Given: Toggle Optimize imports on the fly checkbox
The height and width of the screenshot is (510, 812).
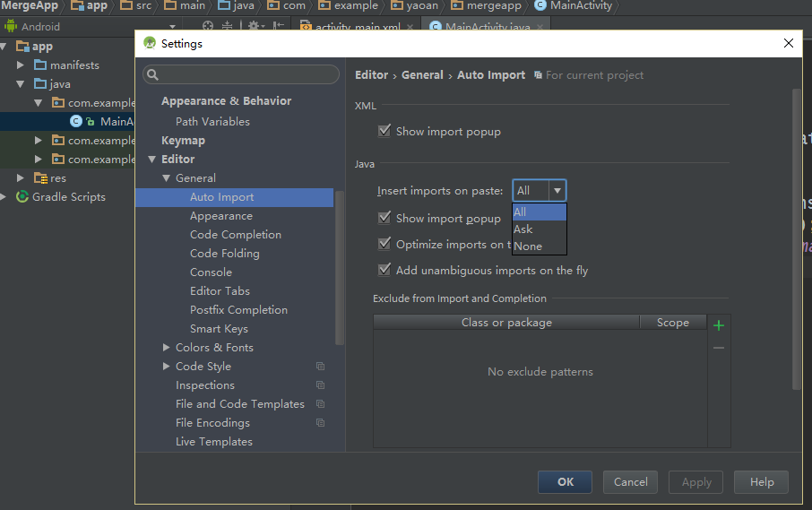Looking at the screenshot, I should (x=384, y=244).
